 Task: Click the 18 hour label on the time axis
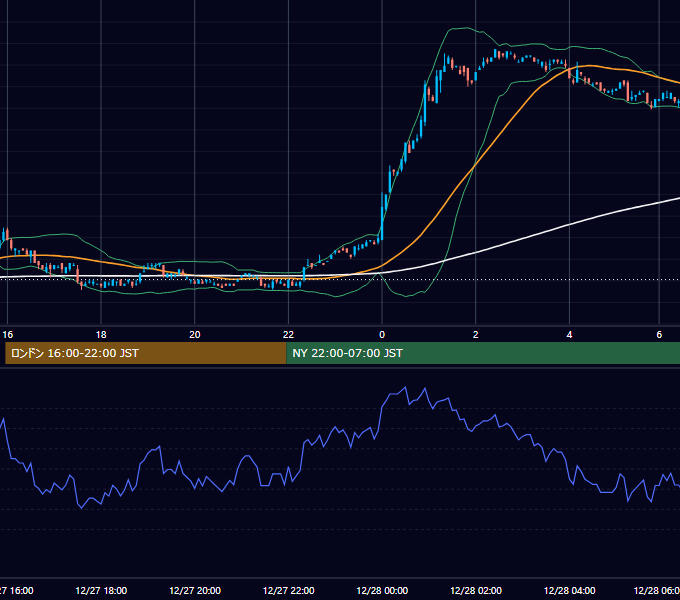click(x=101, y=335)
